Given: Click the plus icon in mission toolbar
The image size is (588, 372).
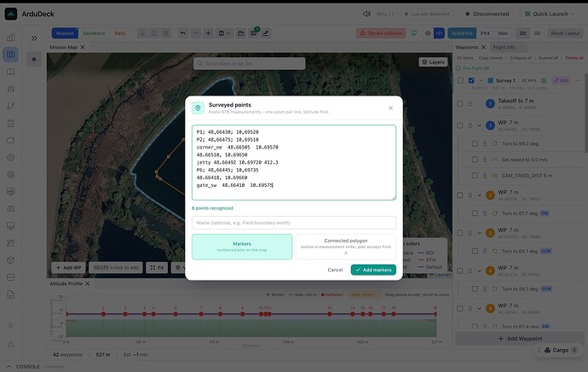Looking at the screenshot, I should [208, 33].
